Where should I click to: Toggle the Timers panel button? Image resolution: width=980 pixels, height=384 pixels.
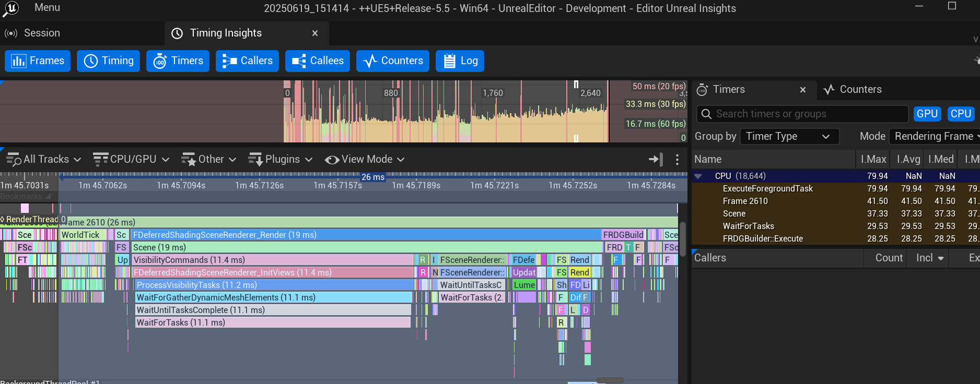178,61
